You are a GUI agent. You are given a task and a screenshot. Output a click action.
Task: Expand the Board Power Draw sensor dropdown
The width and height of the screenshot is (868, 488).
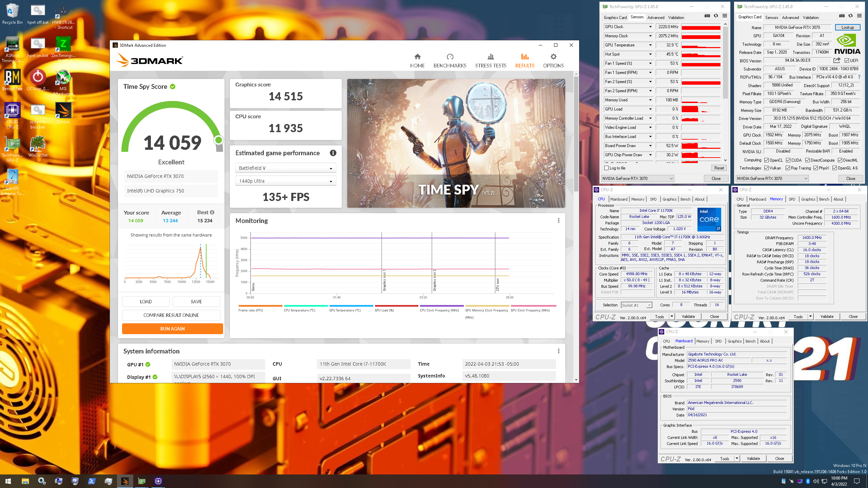click(650, 146)
